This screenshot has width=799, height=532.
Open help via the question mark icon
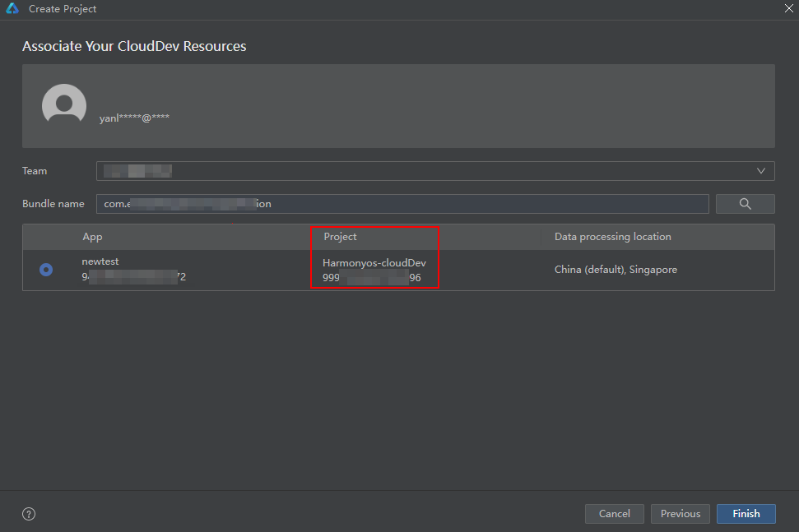click(29, 514)
